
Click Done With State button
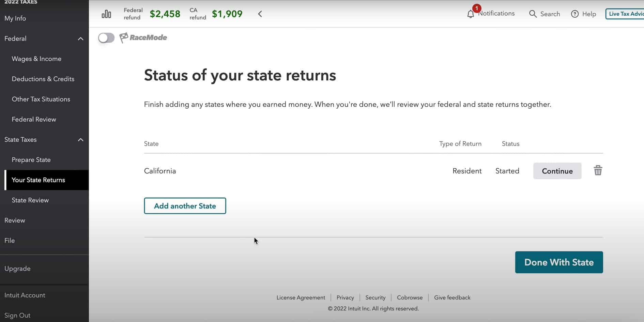click(x=559, y=262)
